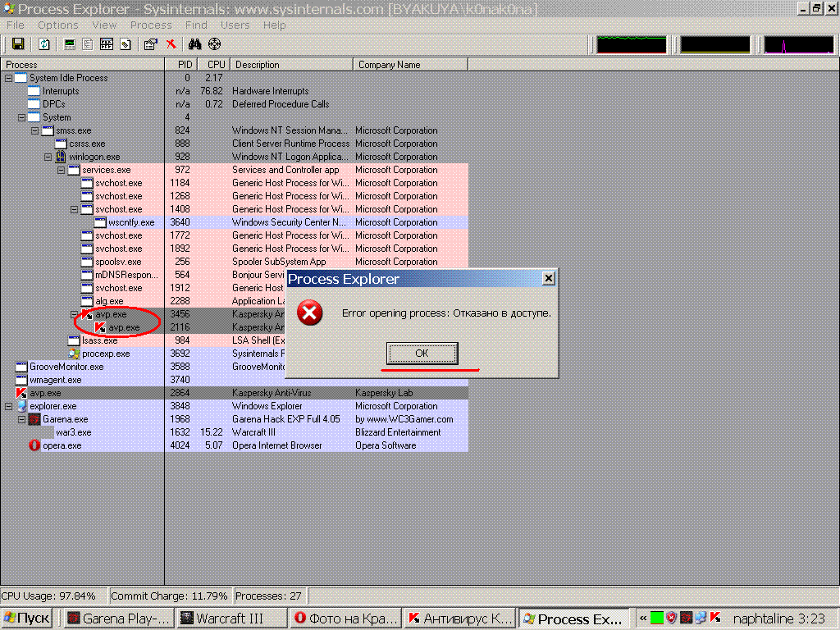
Task: Select the GrooveMonitor.exe process row
Action: [234, 367]
